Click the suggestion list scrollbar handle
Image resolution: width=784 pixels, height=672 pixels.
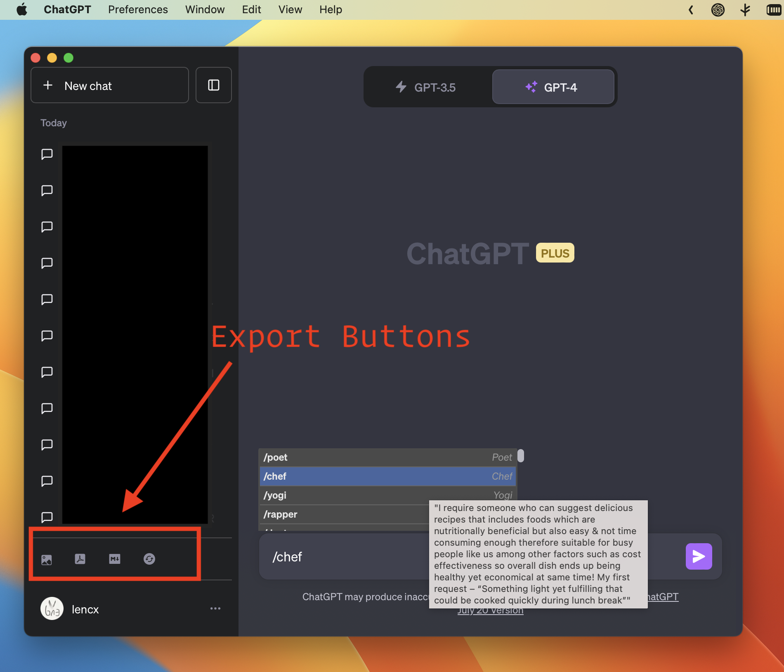click(521, 456)
